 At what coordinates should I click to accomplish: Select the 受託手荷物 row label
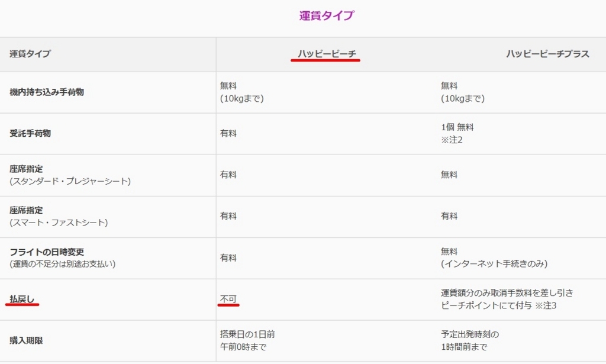pyautogui.click(x=30, y=133)
